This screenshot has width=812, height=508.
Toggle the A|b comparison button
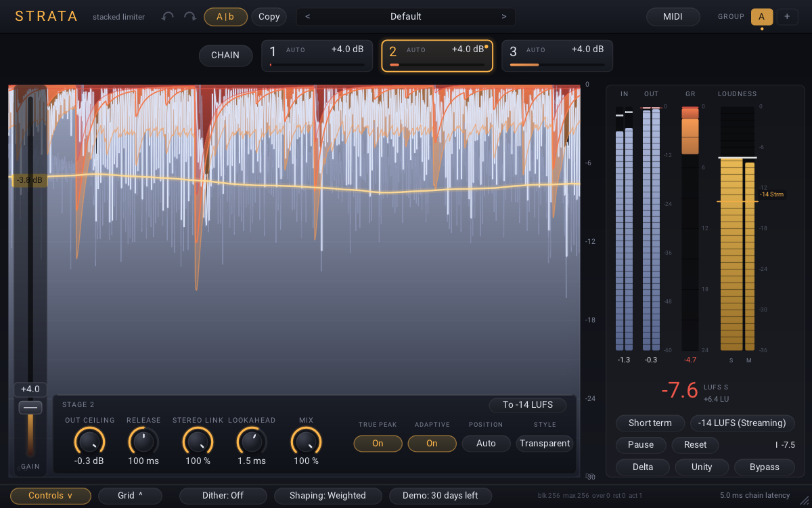(x=225, y=16)
